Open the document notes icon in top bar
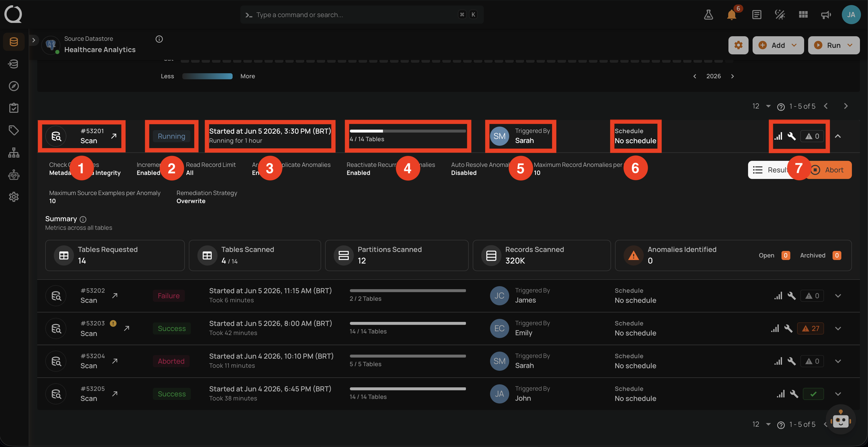 coord(756,15)
